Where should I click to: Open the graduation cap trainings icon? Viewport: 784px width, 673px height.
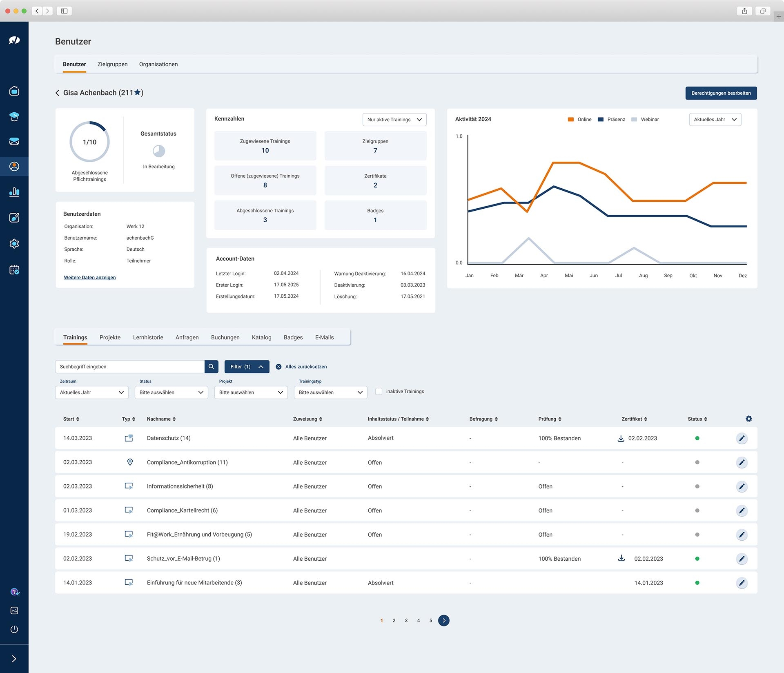(14, 116)
